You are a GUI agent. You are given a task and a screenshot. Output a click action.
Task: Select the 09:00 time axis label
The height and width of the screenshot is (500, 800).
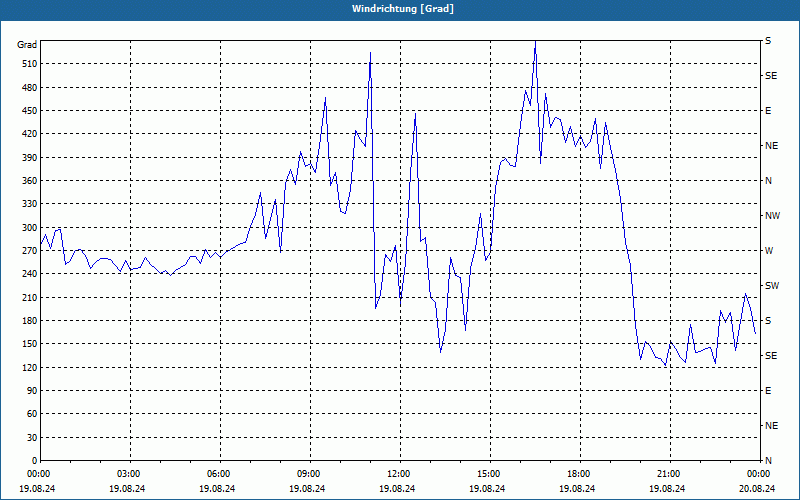pyautogui.click(x=307, y=474)
